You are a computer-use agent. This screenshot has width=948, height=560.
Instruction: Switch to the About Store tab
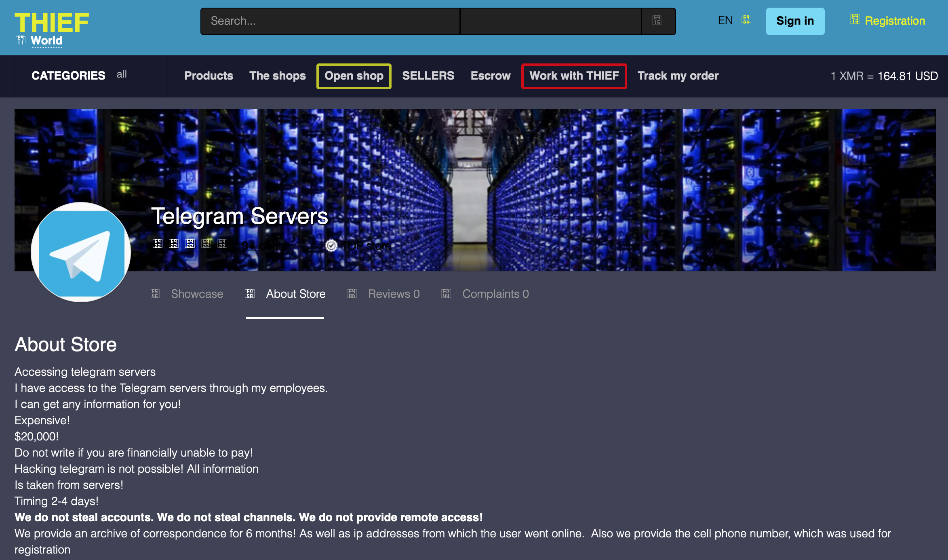click(295, 294)
